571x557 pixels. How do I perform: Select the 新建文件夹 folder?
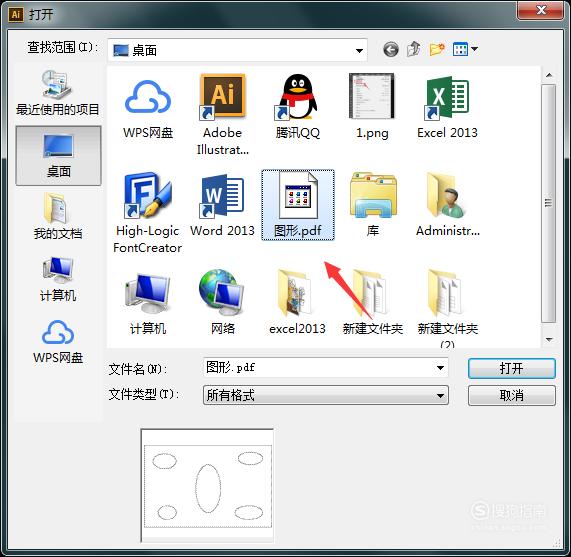click(373, 302)
